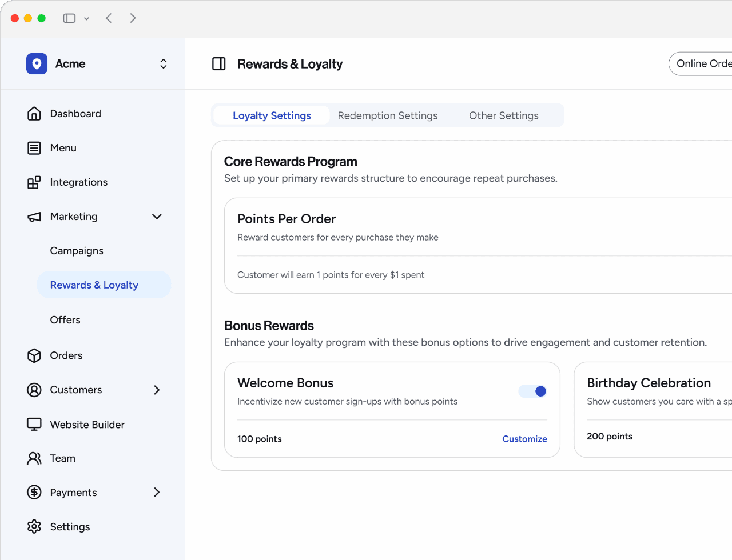Click the Rewards & Loyalty page title
This screenshot has height=560, width=732.
[290, 64]
